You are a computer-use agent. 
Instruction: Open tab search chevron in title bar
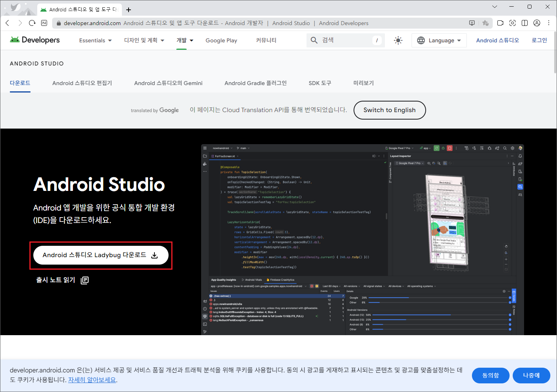coord(494,7)
